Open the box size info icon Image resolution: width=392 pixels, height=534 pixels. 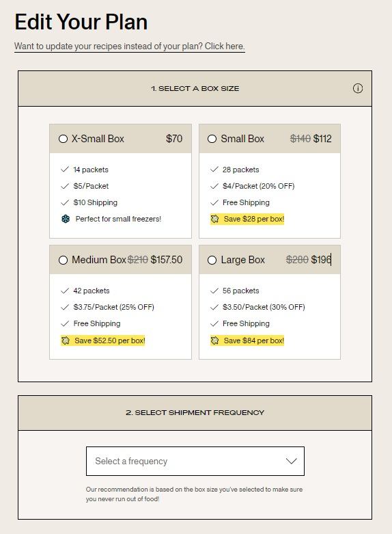click(x=357, y=88)
